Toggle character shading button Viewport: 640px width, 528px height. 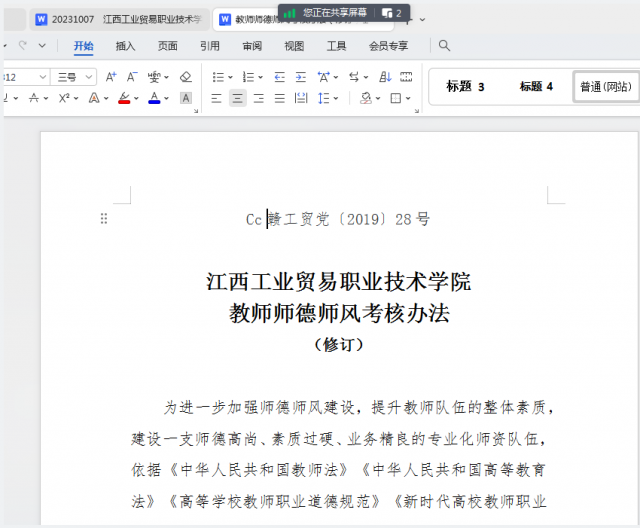[185, 98]
